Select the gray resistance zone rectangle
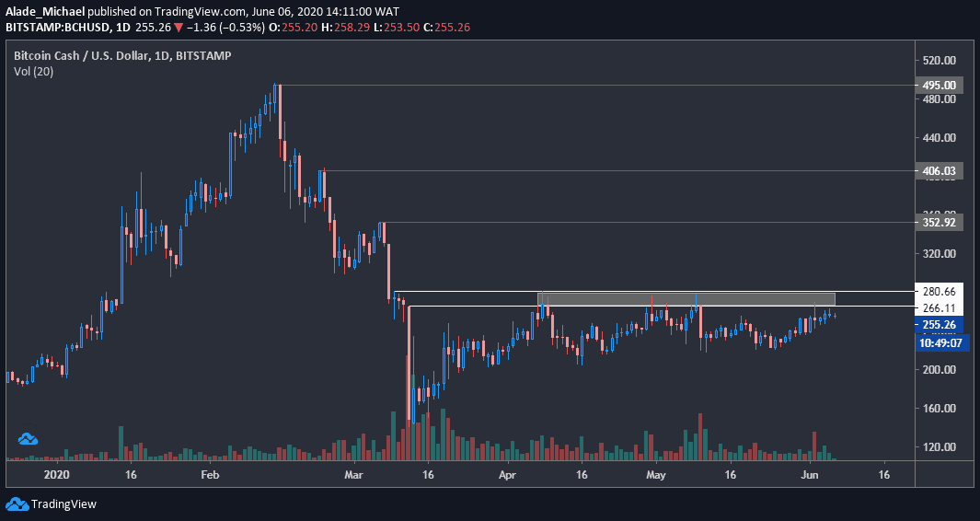 point(686,298)
